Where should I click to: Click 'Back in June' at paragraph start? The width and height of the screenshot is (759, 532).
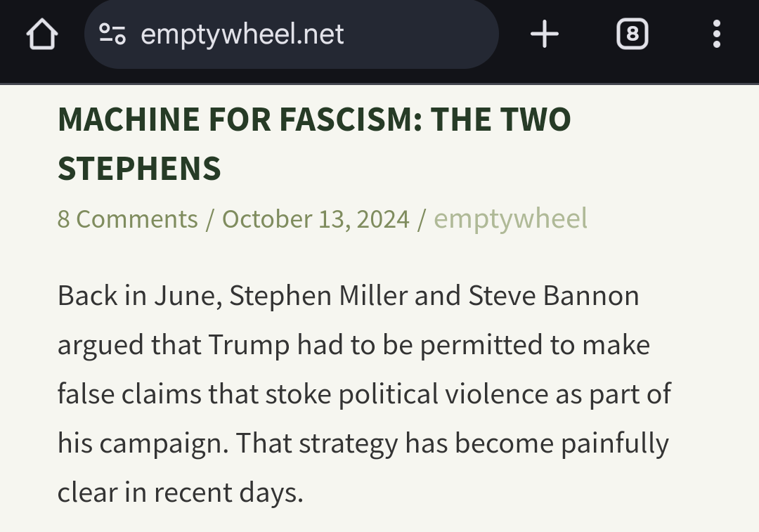click(140, 296)
